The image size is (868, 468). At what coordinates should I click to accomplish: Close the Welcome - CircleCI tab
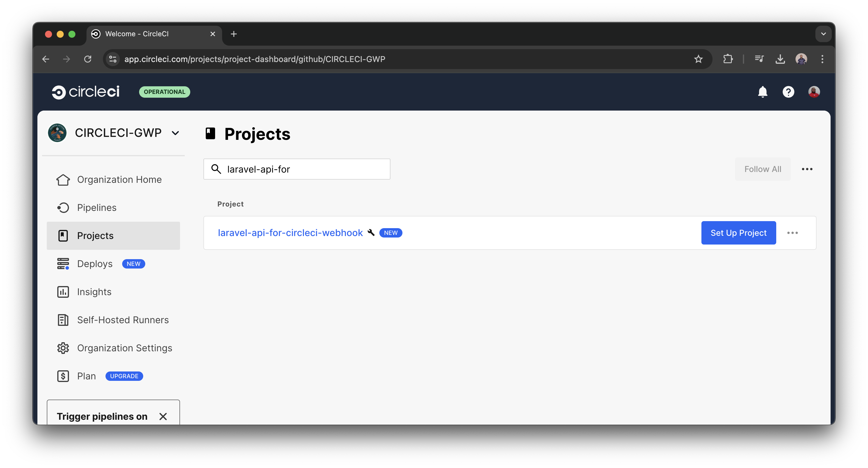coord(213,34)
